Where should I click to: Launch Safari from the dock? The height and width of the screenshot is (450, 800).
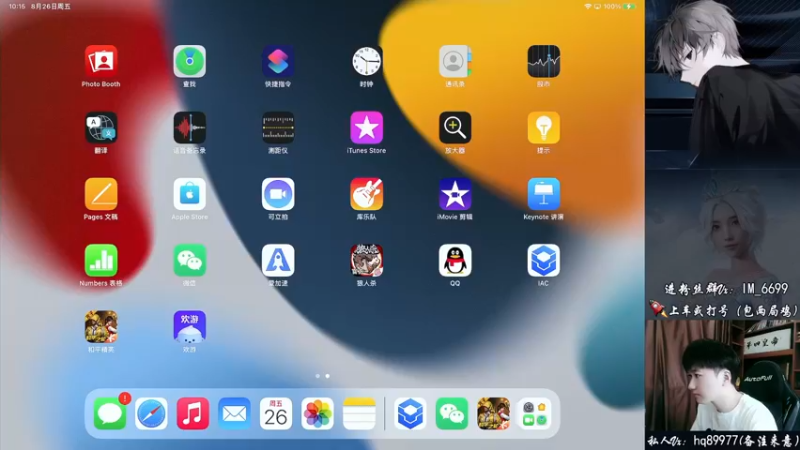[151, 413]
